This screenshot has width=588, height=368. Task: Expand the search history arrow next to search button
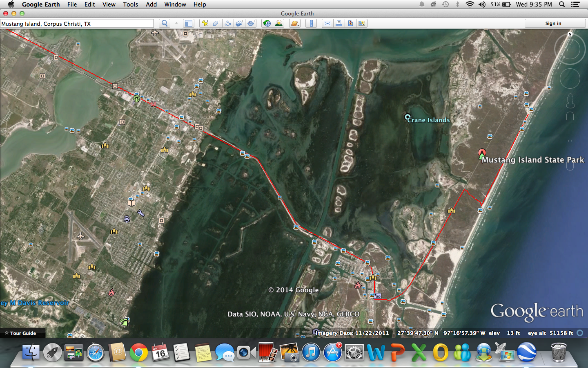(176, 23)
